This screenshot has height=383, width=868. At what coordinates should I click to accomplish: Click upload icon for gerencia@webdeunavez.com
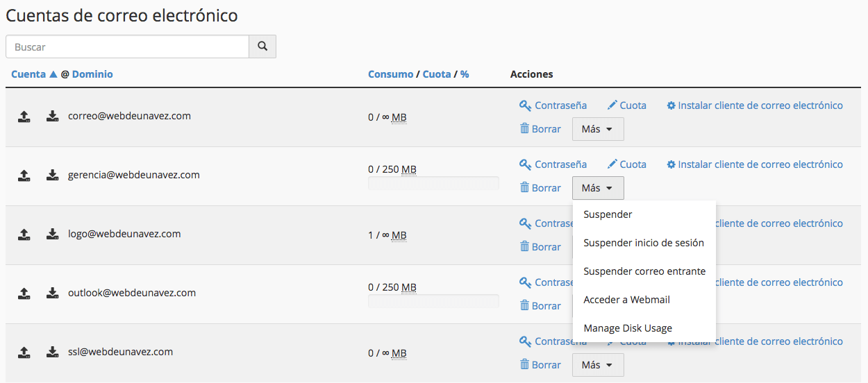[x=24, y=176]
